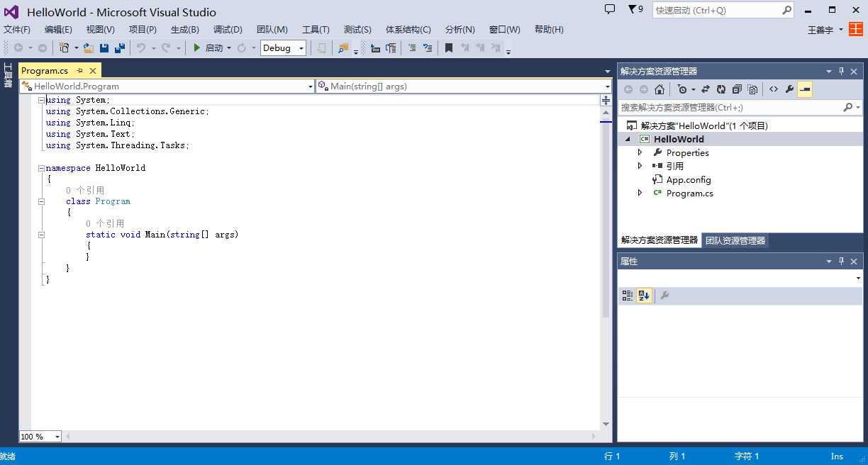Image resolution: width=868 pixels, height=465 pixels.
Task: Click the Properties wrench icon in Solution Explorer
Action: 789,89
